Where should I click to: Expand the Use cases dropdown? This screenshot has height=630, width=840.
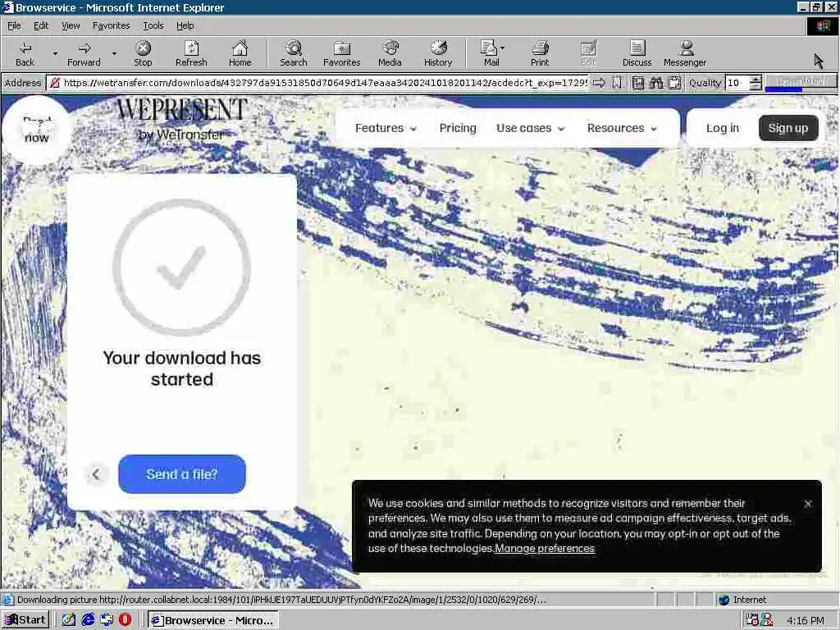(531, 128)
